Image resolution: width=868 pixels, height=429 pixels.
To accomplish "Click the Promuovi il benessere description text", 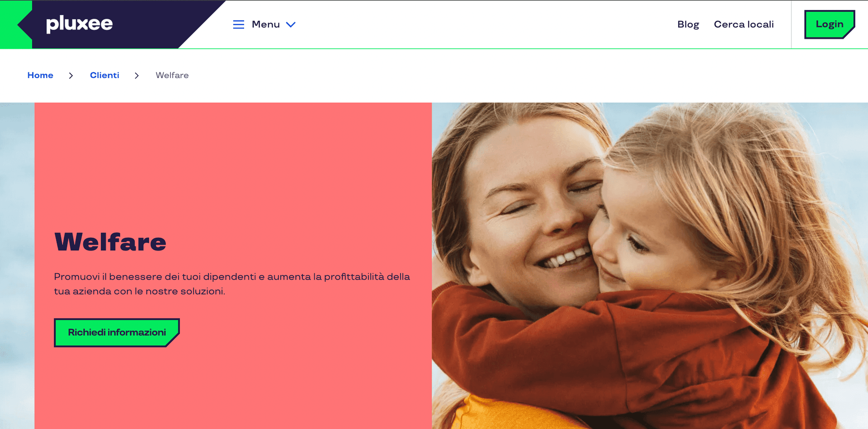I will pyautogui.click(x=232, y=284).
